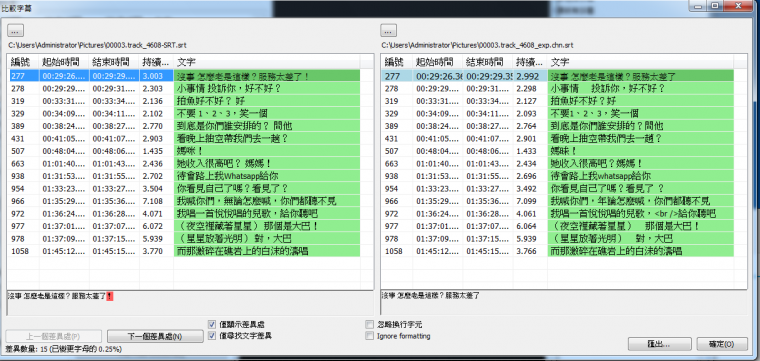The height and width of the screenshot is (361, 760).
Task: Click right list 文字 column header
Action: pyautogui.click(x=640, y=62)
